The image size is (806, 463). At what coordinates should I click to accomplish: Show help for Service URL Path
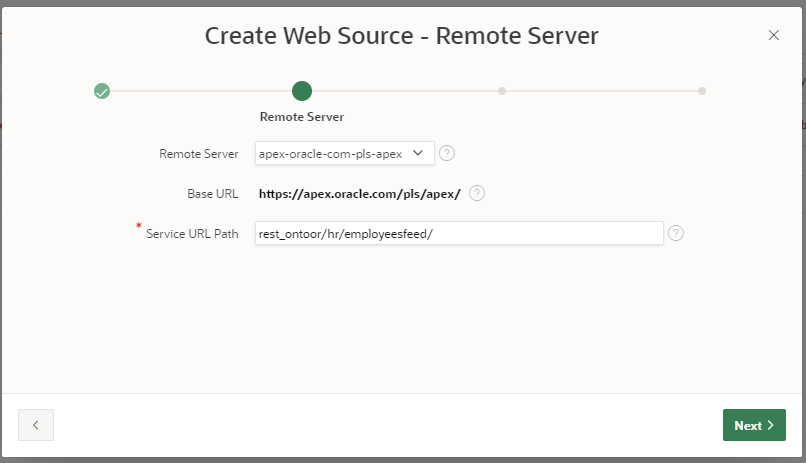pyautogui.click(x=676, y=233)
